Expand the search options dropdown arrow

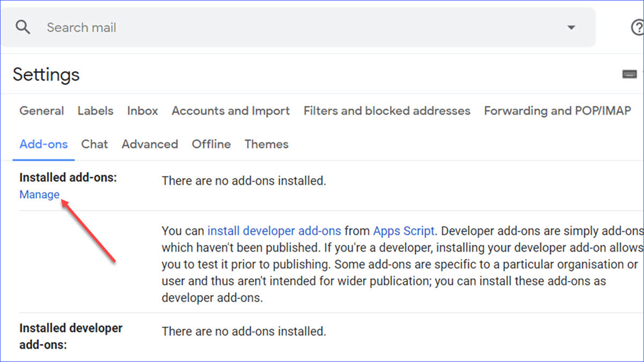point(571,27)
